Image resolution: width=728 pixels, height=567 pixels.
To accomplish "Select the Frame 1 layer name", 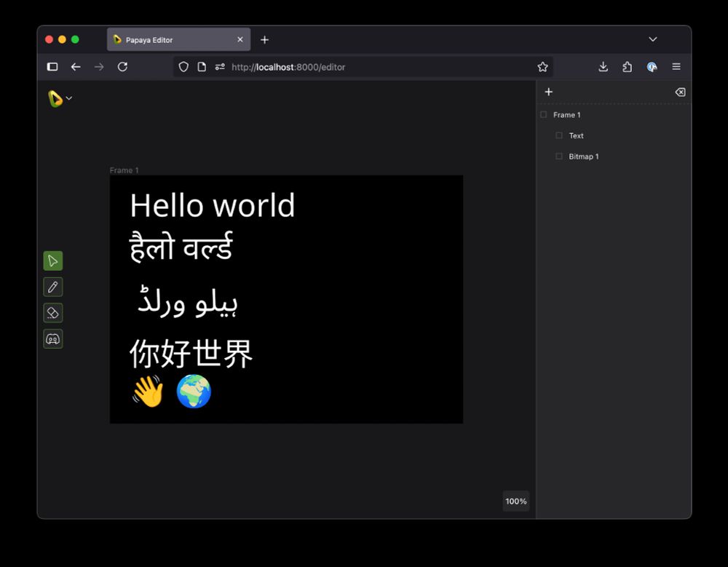I will (567, 115).
